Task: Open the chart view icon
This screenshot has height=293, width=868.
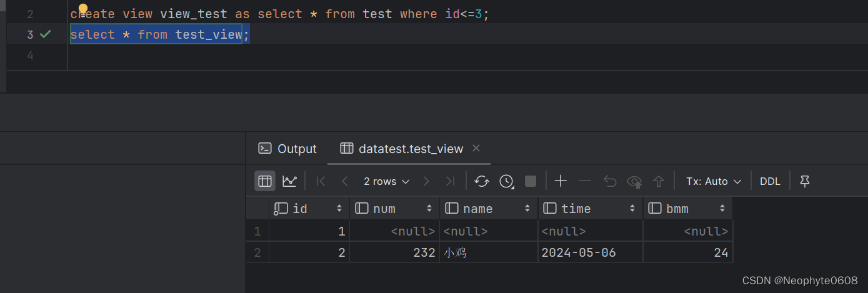Action: (289, 181)
